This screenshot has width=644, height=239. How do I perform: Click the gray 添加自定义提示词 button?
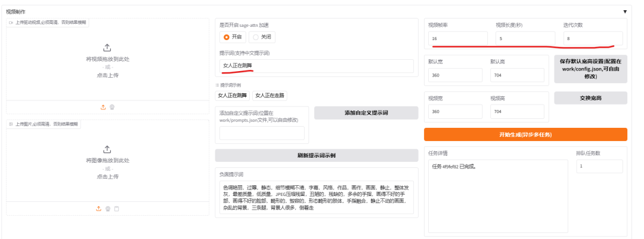point(366,113)
